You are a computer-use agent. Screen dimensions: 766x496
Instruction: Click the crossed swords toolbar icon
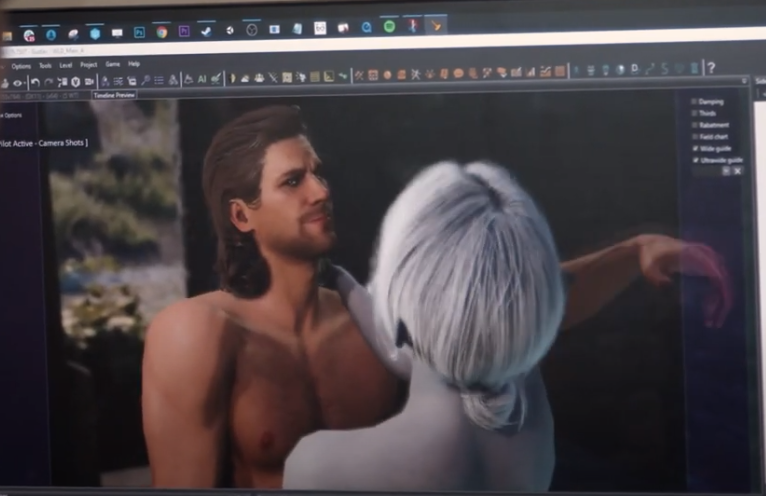273,77
